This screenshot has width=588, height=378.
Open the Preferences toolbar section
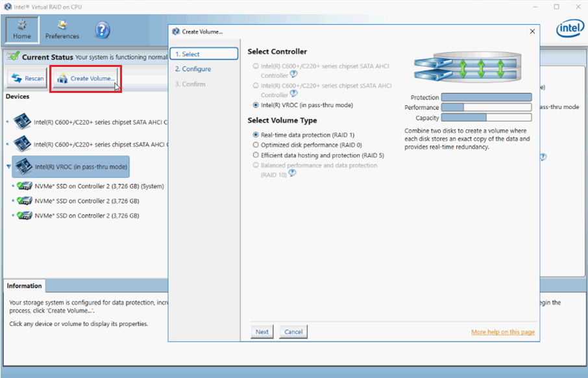pyautogui.click(x=62, y=30)
